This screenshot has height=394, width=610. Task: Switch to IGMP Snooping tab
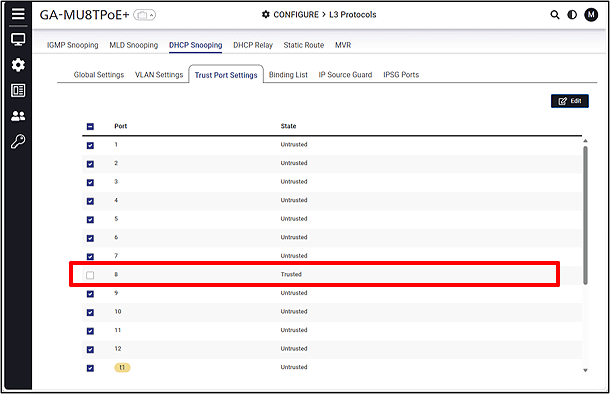pos(73,45)
